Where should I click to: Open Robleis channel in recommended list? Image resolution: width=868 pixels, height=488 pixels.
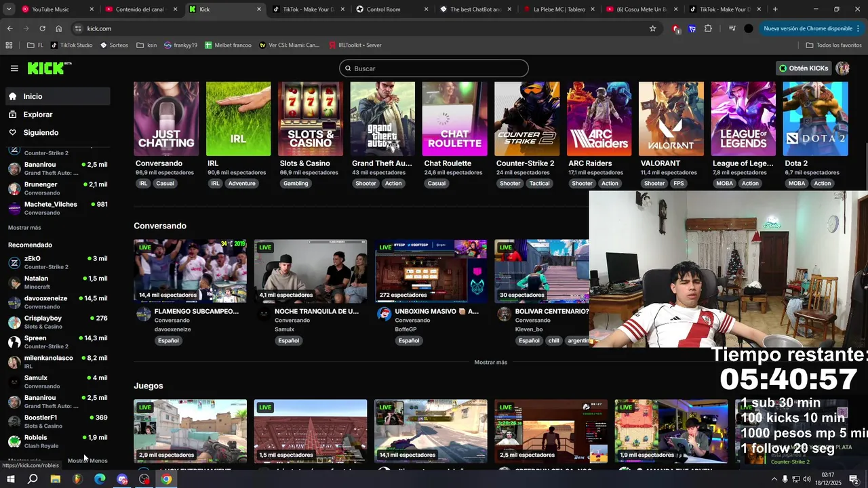click(x=57, y=441)
